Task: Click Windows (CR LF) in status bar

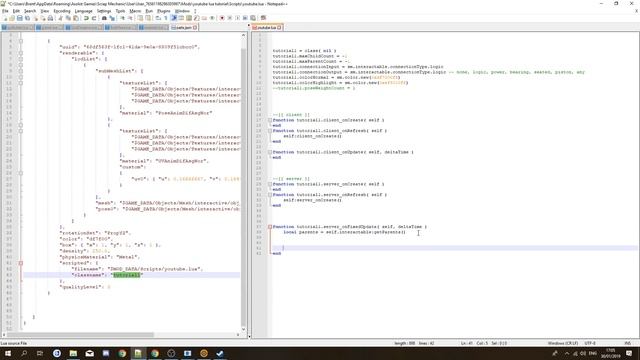Action: (x=562, y=343)
